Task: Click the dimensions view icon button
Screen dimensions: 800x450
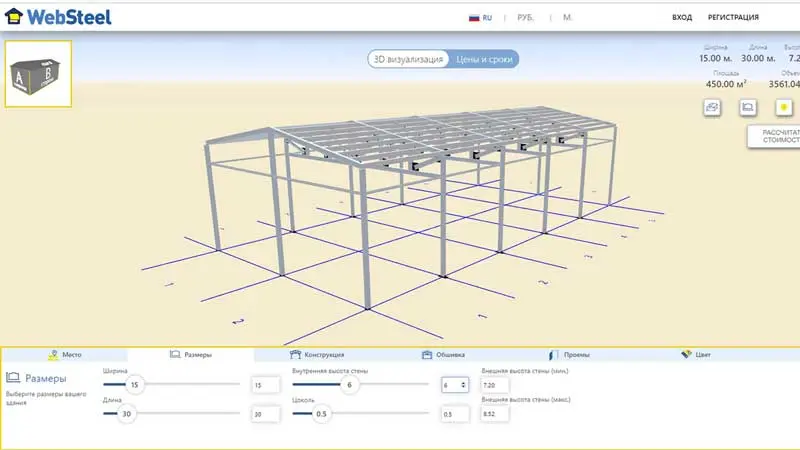Action: [x=747, y=107]
